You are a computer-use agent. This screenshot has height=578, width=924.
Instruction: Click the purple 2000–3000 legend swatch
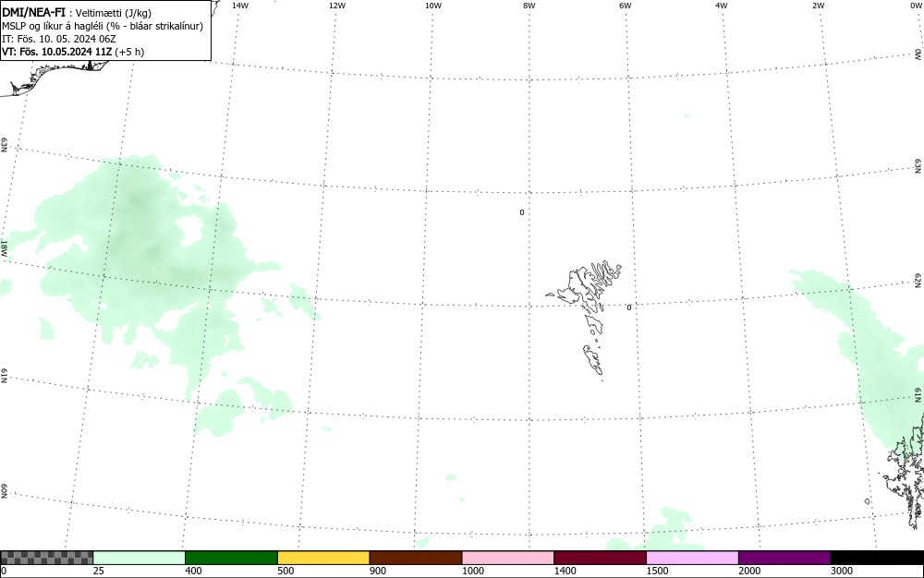(784, 558)
